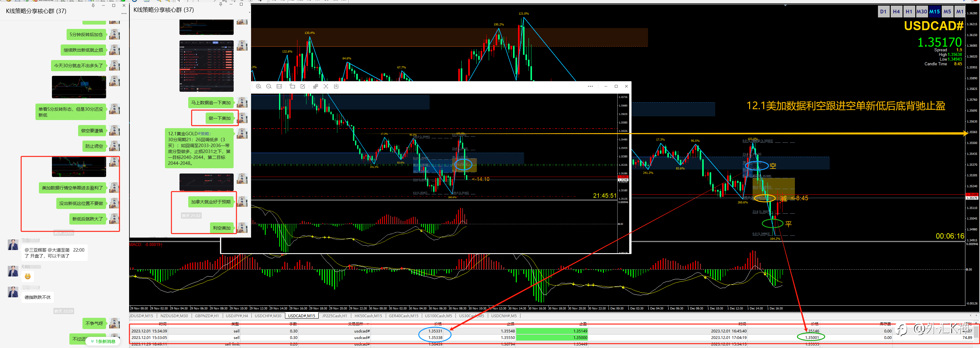
Task: Select message 加拿大就业好于预期
Action: [x=211, y=202]
